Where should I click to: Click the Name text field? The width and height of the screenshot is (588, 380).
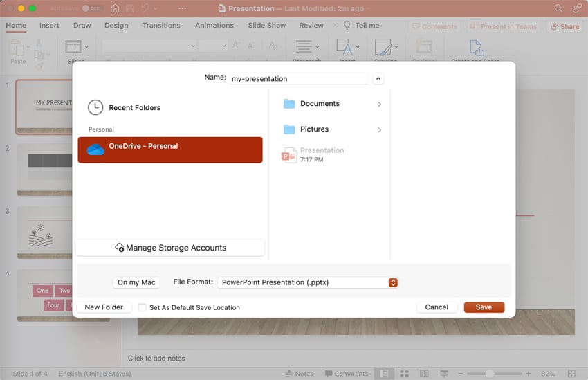[x=298, y=79]
